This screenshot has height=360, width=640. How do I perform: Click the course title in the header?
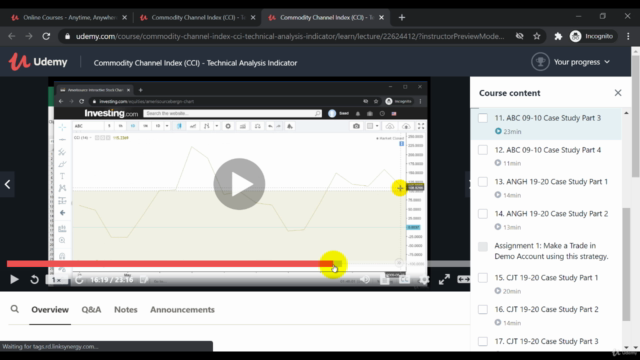pyautogui.click(x=196, y=63)
